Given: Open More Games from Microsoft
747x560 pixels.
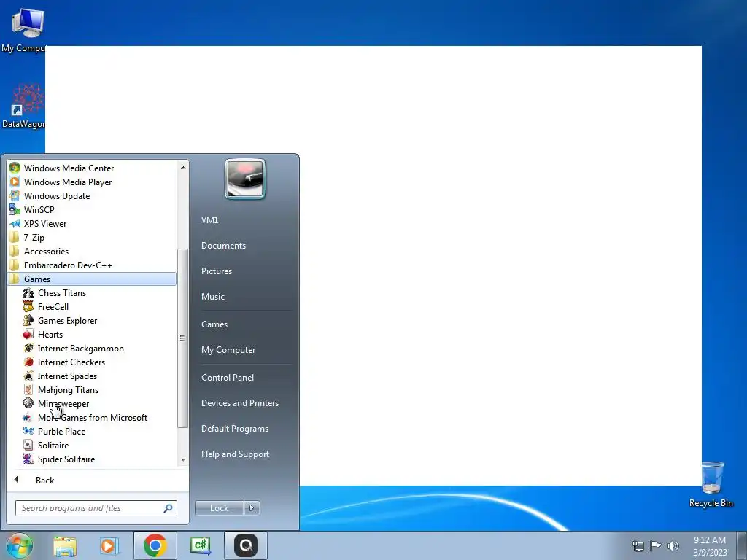Looking at the screenshot, I should [x=91, y=417].
